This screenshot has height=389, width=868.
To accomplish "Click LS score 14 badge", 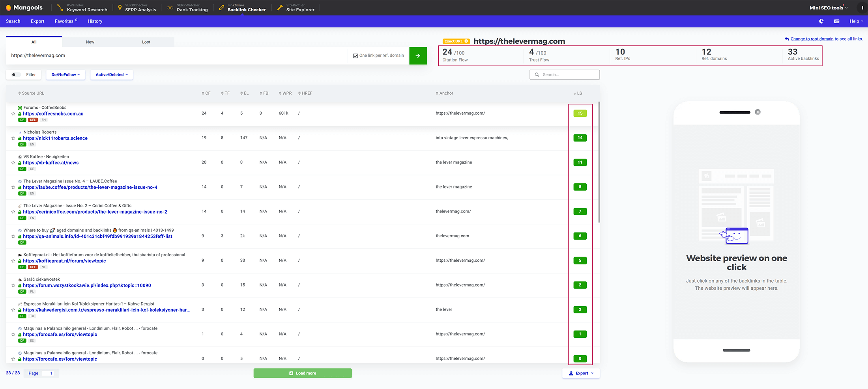I will (x=580, y=138).
